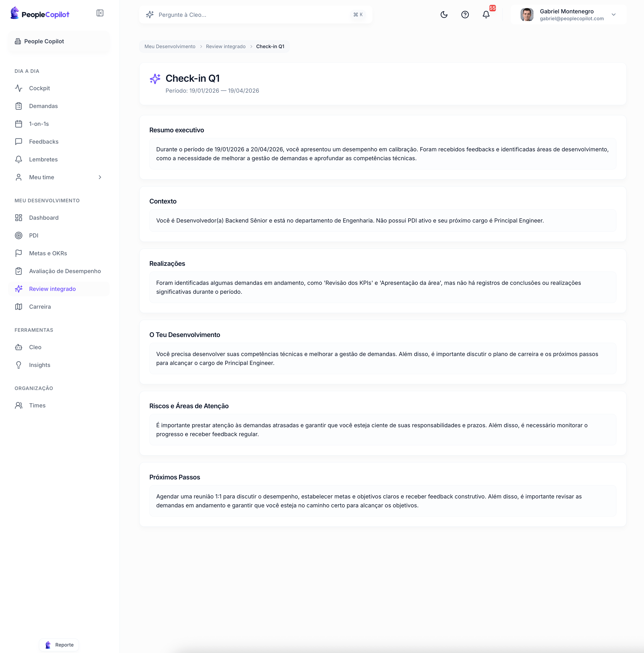The image size is (644, 653).
Task: Click the Cockpit activity icon
Action: coord(19,88)
